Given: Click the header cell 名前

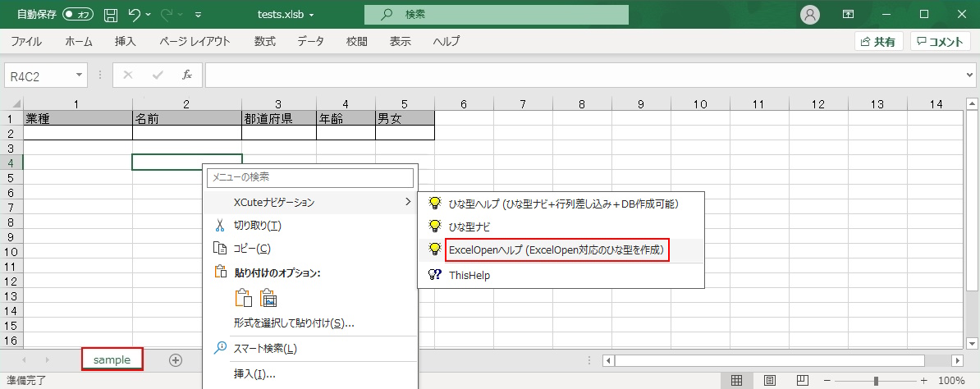Looking at the screenshot, I should (187, 118).
